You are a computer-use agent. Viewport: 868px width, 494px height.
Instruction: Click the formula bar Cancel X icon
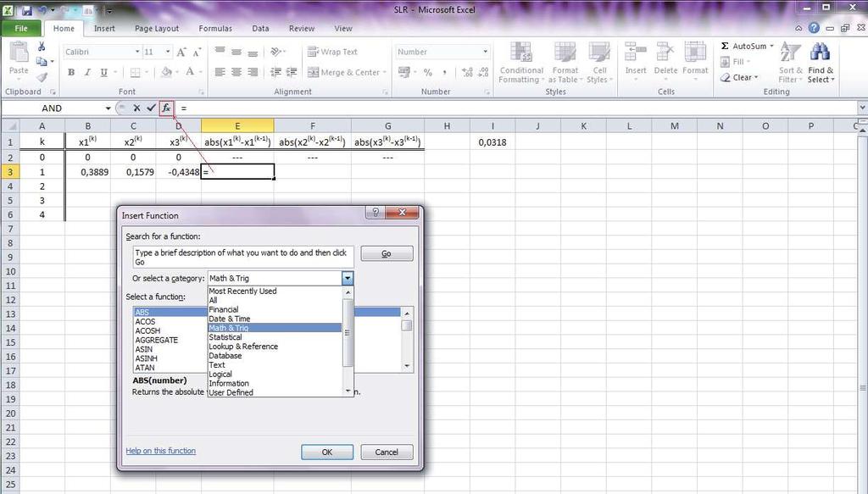(x=136, y=108)
